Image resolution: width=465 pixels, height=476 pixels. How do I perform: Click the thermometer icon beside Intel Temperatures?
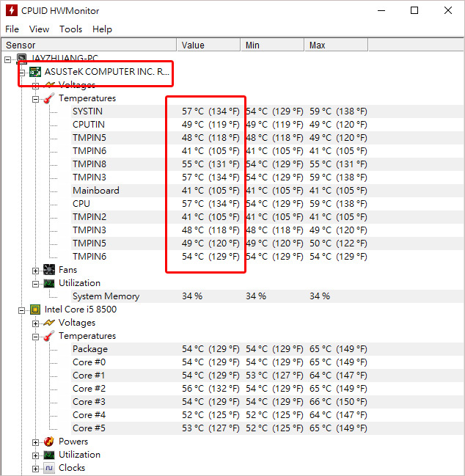point(49,336)
